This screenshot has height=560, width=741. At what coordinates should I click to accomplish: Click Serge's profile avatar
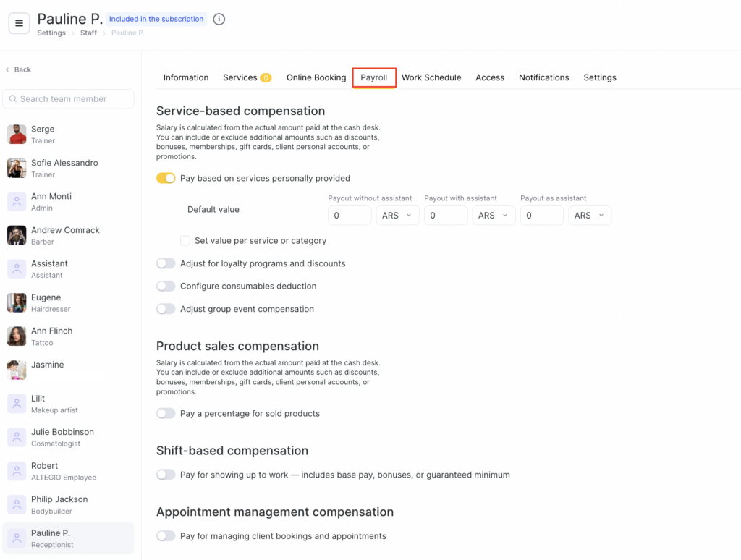tap(17, 135)
